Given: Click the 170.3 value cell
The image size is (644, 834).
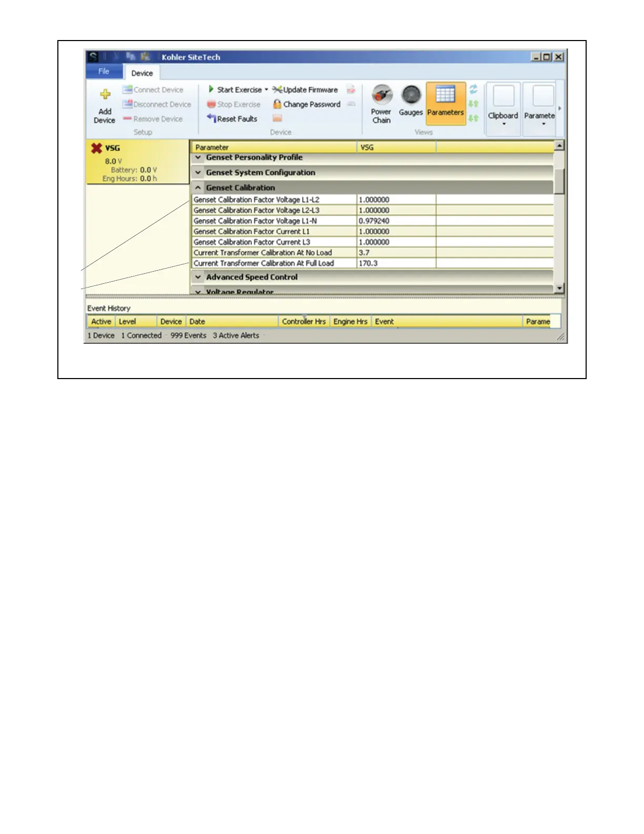Looking at the screenshot, I should pos(397,263).
